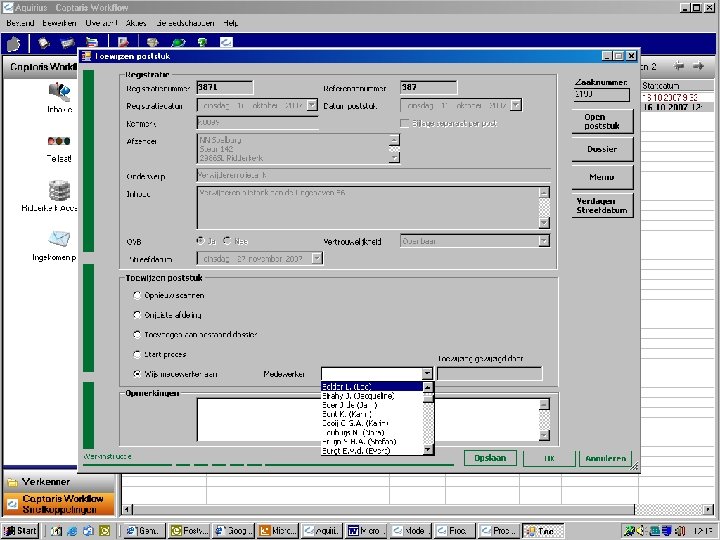The image size is (720, 540).
Task: Select the Onjuiste afdeling option
Action: pyautogui.click(x=137, y=315)
